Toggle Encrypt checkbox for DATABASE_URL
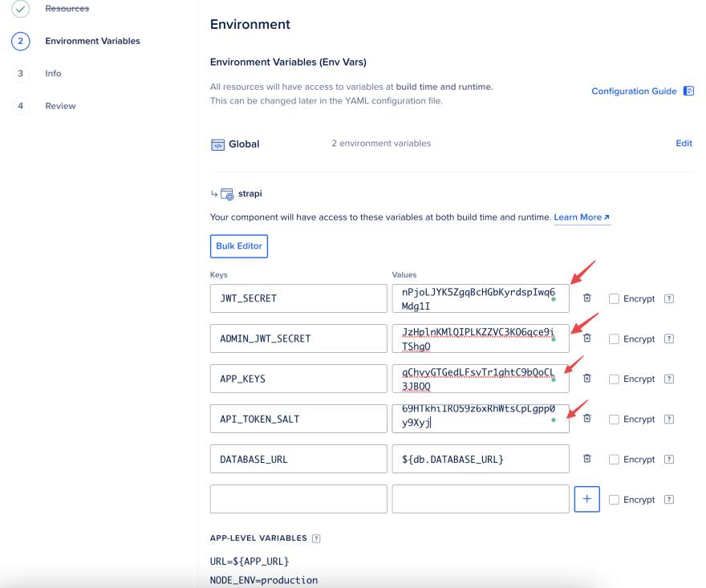The width and height of the screenshot is (706, 588). (x=614, y=460)
